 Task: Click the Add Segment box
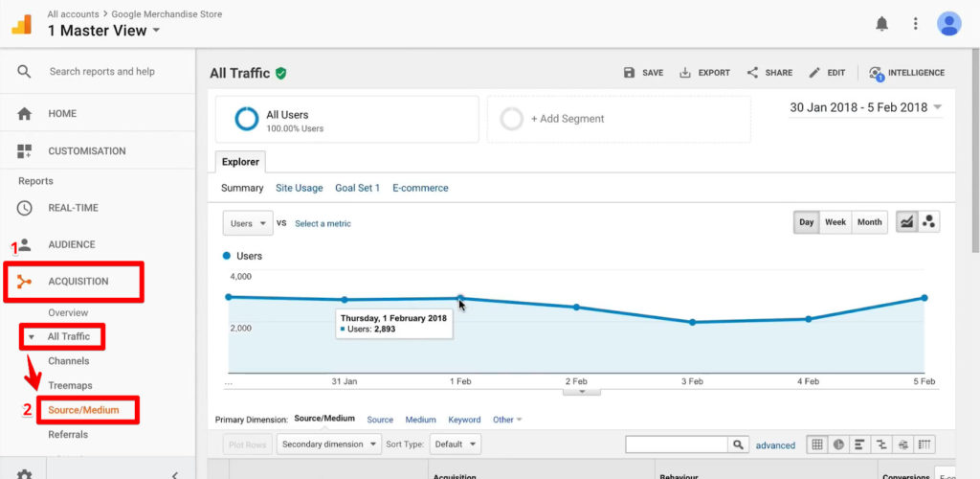619,119
